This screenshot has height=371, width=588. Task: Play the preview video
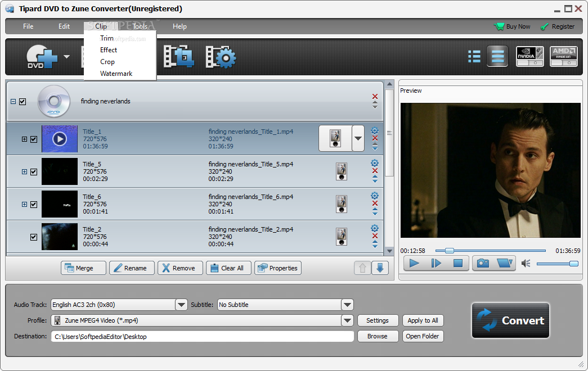coord(414,263)
